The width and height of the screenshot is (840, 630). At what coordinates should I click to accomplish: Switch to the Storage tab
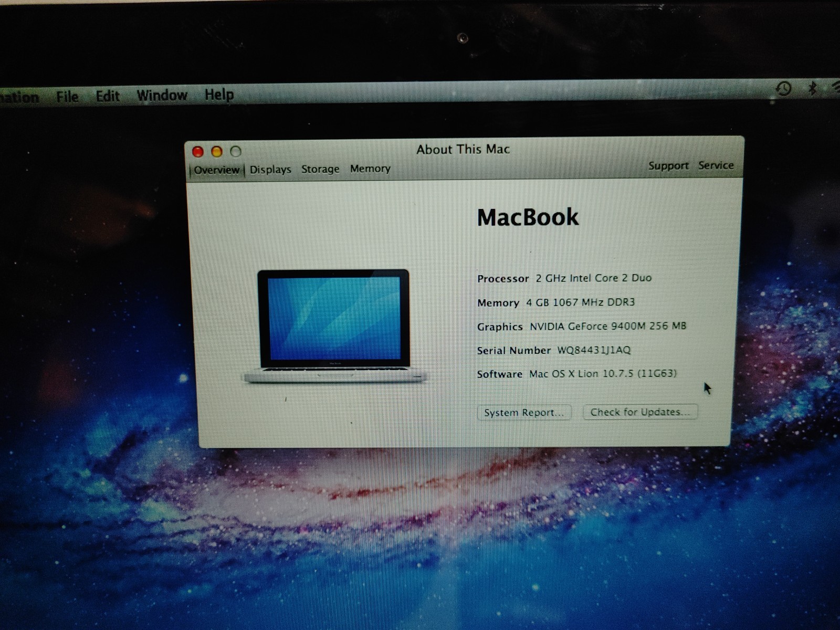320,169
